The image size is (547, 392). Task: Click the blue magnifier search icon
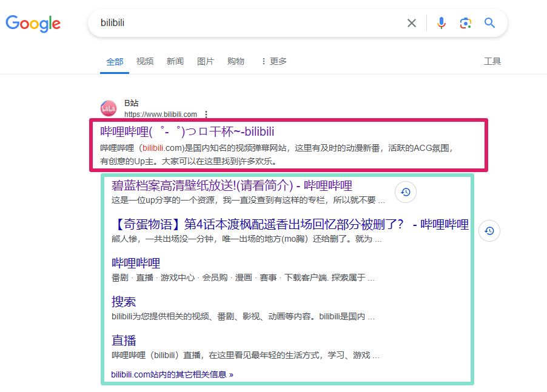click(x=490, y=23)
